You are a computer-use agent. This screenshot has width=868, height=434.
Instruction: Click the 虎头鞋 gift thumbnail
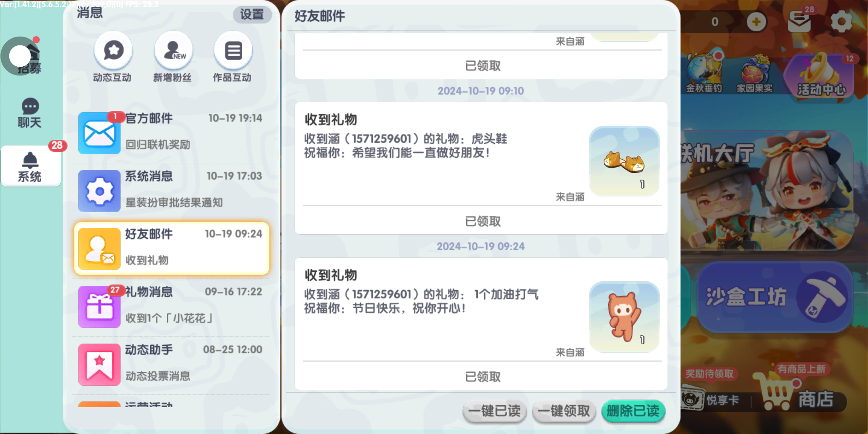pyautogui.click(x=624, y=162)
